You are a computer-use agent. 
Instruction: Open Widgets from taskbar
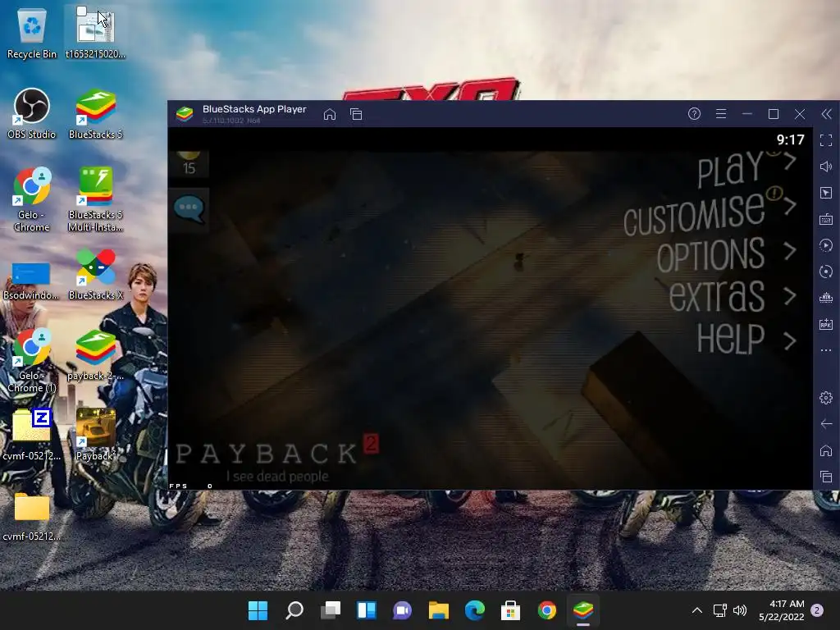[x=367, y=610]
